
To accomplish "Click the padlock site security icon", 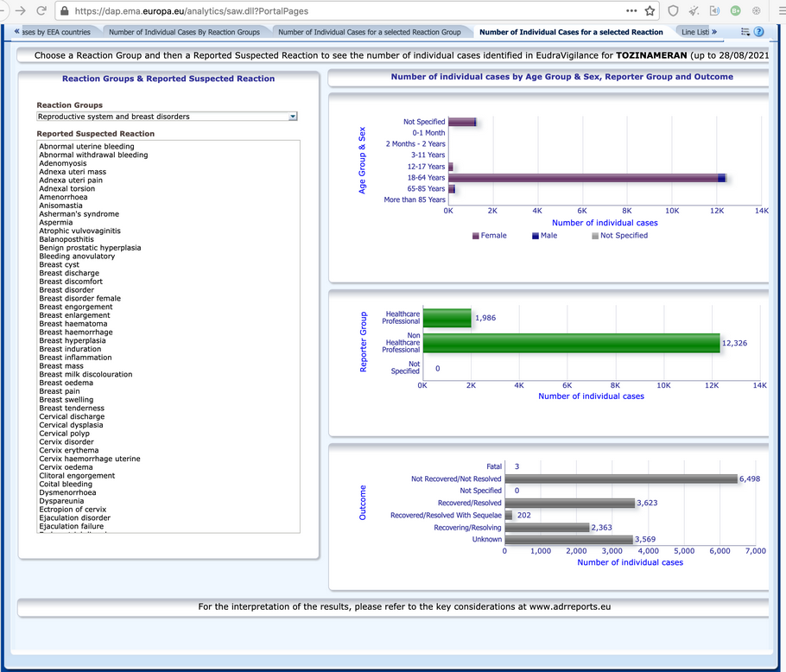I will pos(64,10).
